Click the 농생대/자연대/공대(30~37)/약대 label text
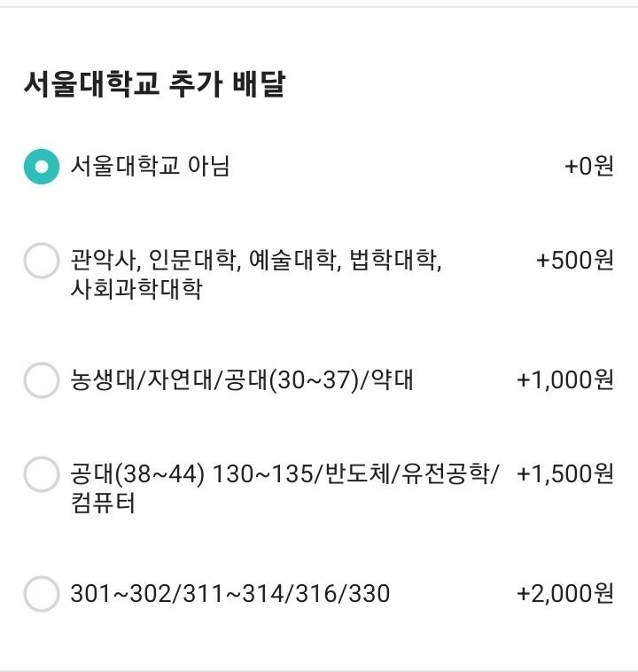The height and width of the screenshot is (672, 638). coord(241,380)
